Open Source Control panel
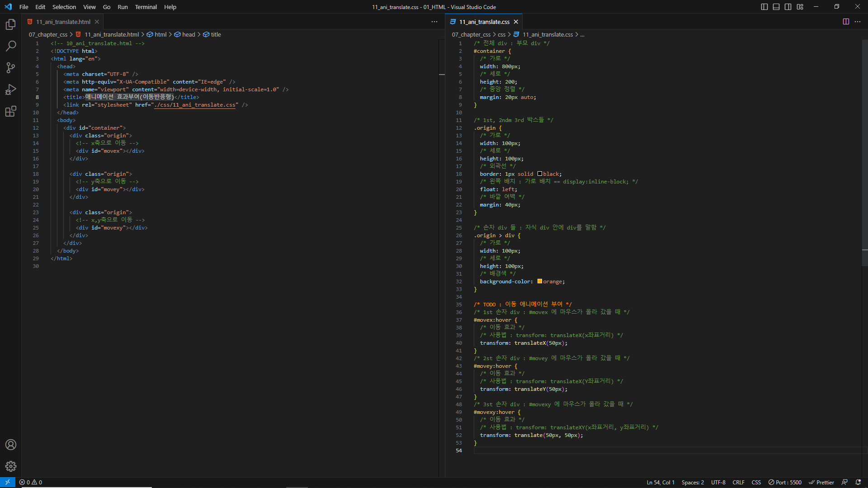Viewport: 868px width, 488px height. 11,68
